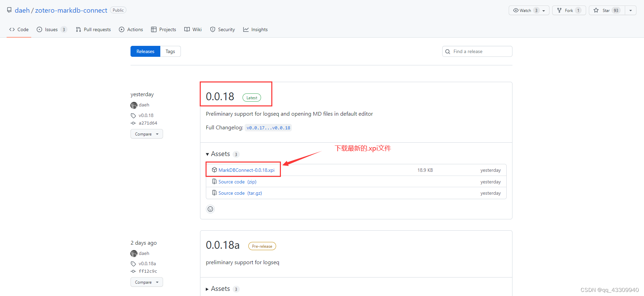Image resolution: width=644 pixels, height=296 pixels.
Task: Open the v0.0.18 tag link
Action: (146, 115)
